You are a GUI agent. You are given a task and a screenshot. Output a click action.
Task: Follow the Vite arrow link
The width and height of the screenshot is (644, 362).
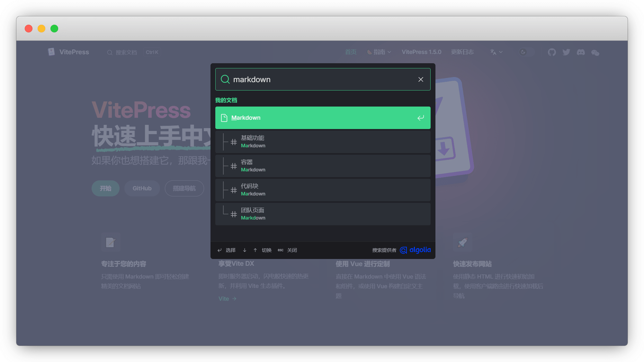[x=227, y=299]
